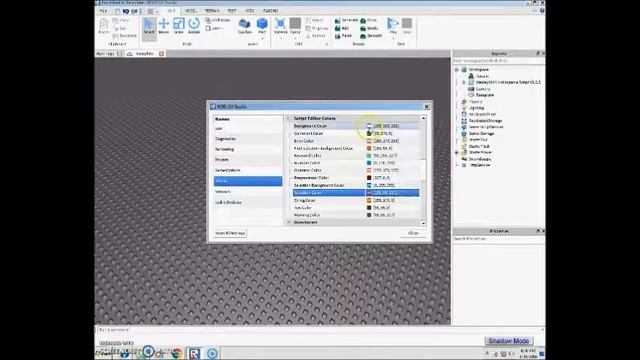The height and width of the screenshot is (360, 640).
Task: Select Baseplate in the Explorer tree
Action: coord(484,95)
